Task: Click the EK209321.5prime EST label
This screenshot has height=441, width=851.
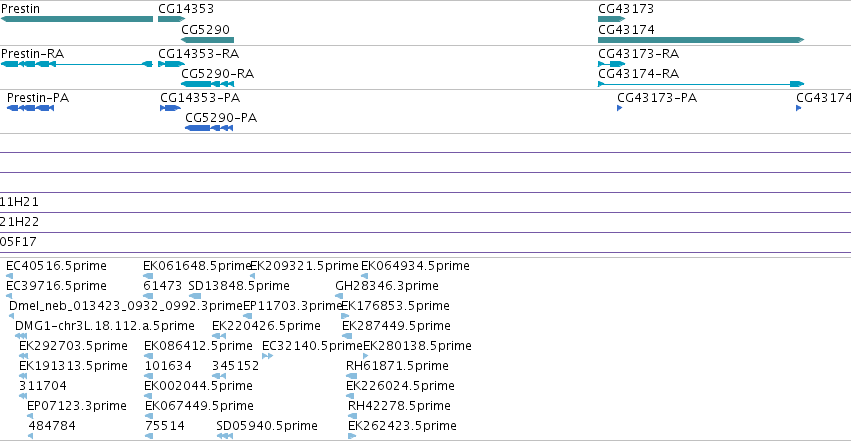Action: tap(304, 266)
